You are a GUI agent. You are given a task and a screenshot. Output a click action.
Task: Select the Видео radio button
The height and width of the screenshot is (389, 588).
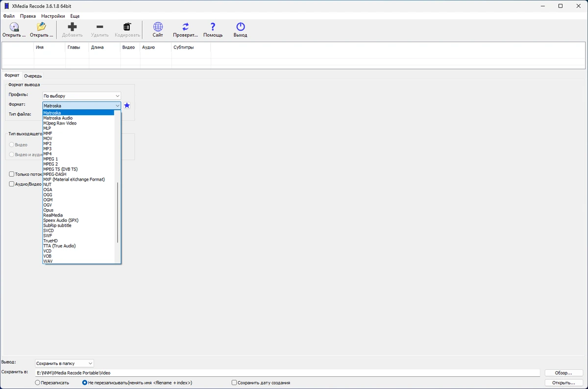[x=12, y=145]
